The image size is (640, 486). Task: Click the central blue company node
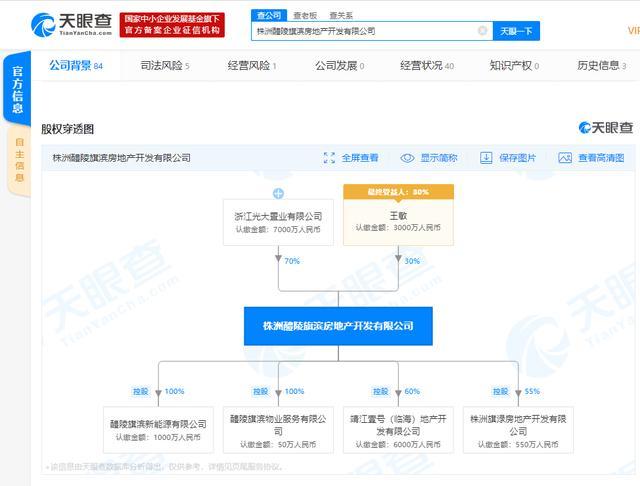(338, 326)
